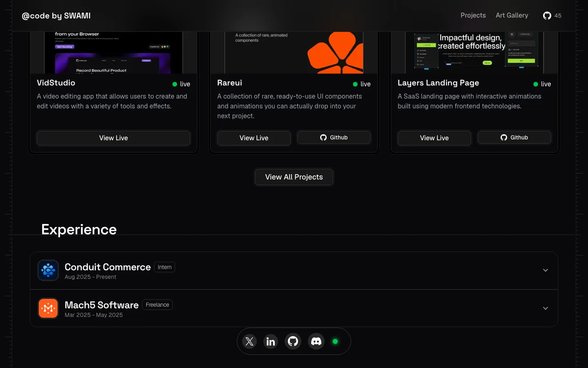Go to Projects in the top navigation

(473, 16)
